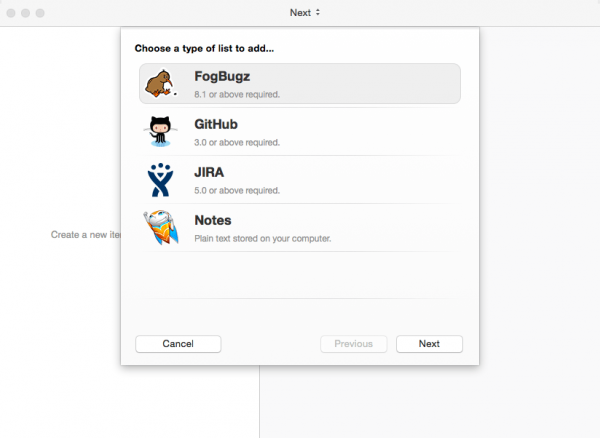Viewport: 600px width, 438px height.
Task: Click "5.0 or above required" subtitle
Action: [x=237, y=191]
